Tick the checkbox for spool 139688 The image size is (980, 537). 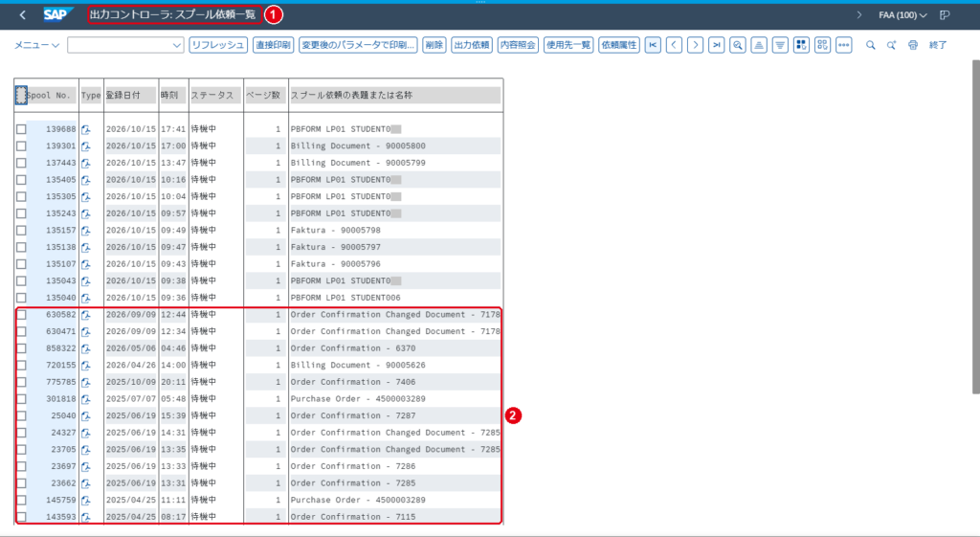21,129
